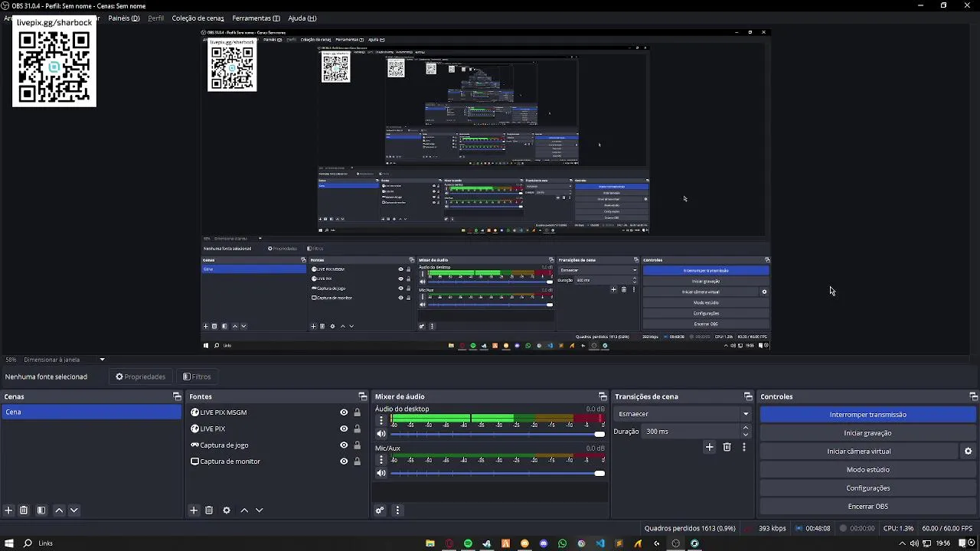Open Visual Studio Code from taskbar
This screenshot has height=551, width=980.
pos(600,543)
